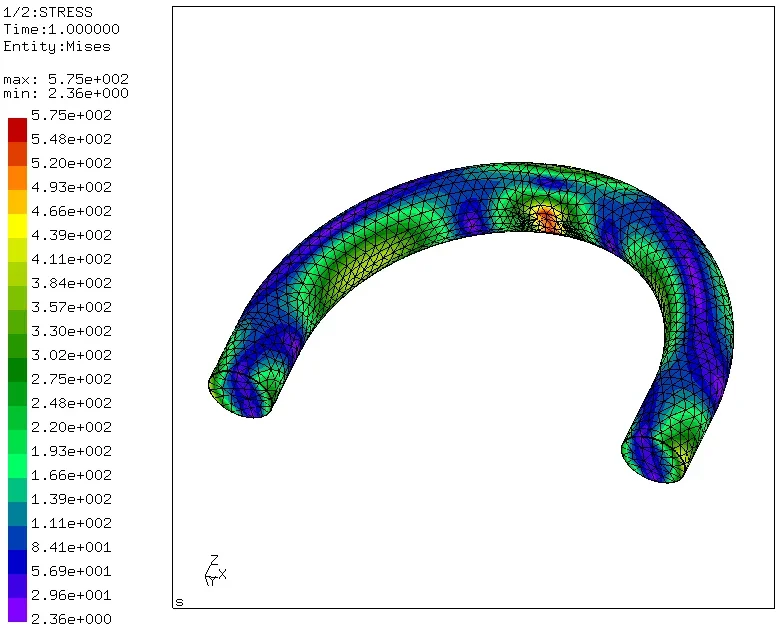This screenshot has width=784, height=628.
Task: Pick the red peak-stress hotspot on the ring
Action: (546, 220)
